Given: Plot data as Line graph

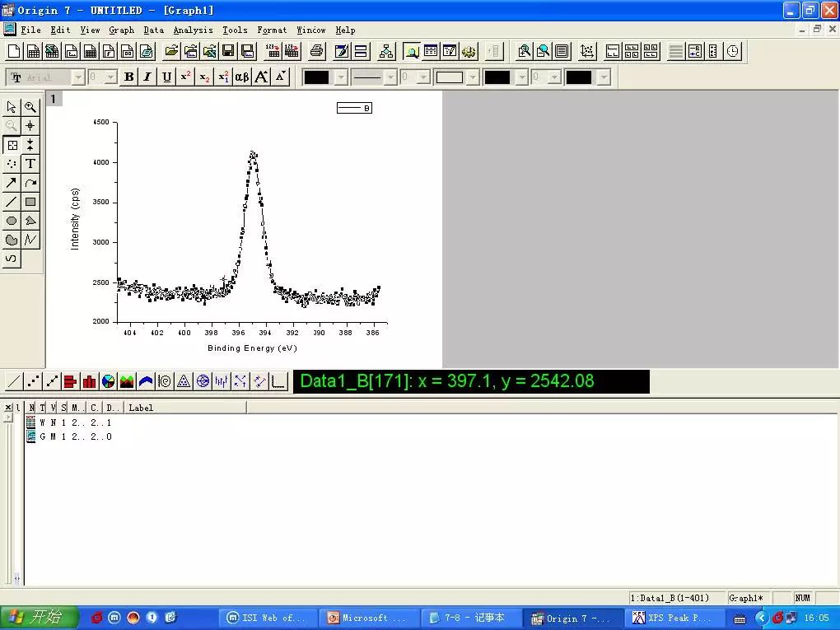Looking at the screenshot, I should click(14, 381).
